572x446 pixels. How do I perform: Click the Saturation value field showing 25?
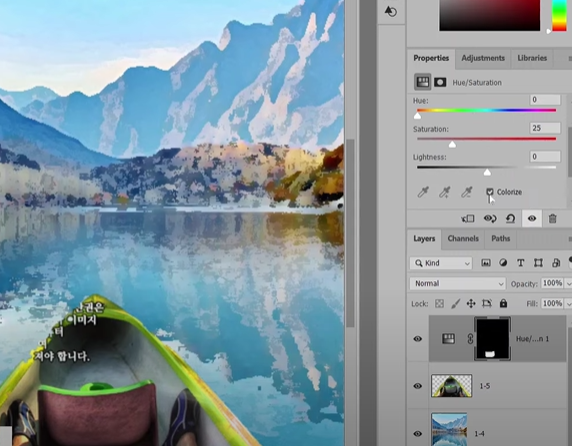[x=545, y=128]
